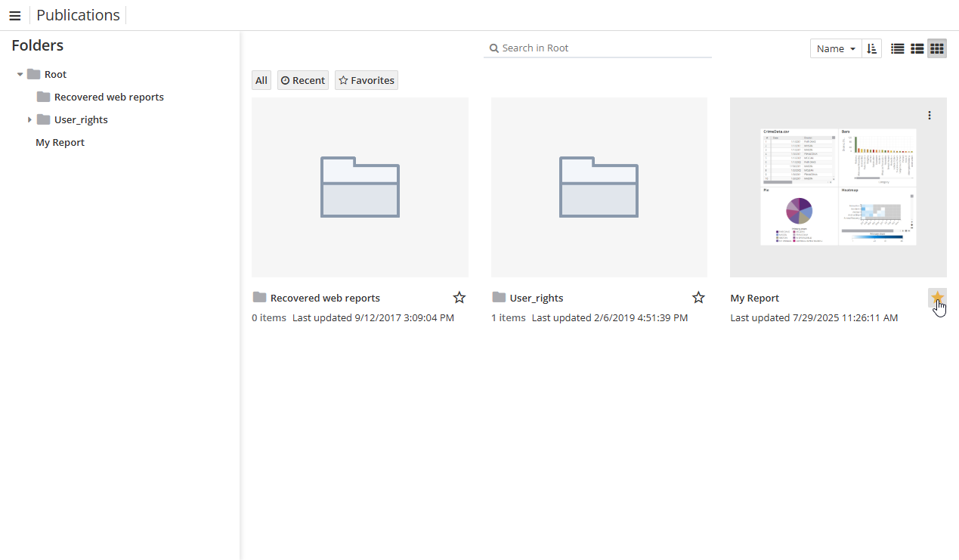Click the Root folder icon in tree
Screen dimensions: 959x560
pyautogui.click(x=33, y=74)
